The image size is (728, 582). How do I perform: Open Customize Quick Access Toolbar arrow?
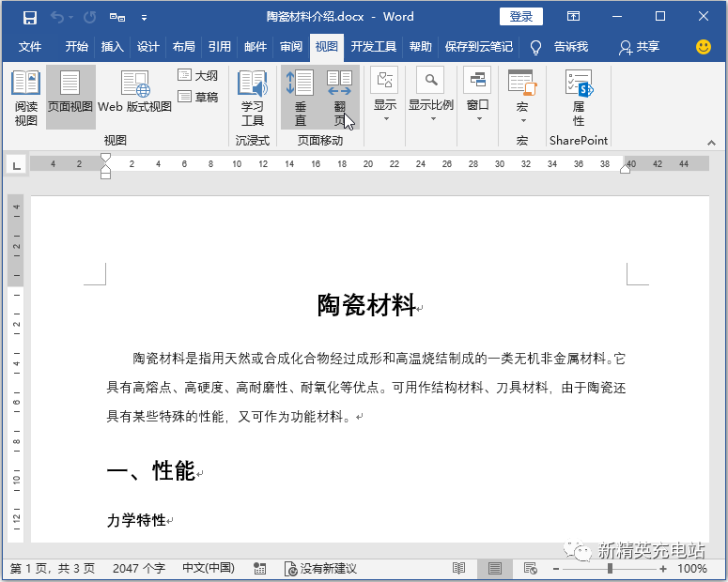click(144, 18)
